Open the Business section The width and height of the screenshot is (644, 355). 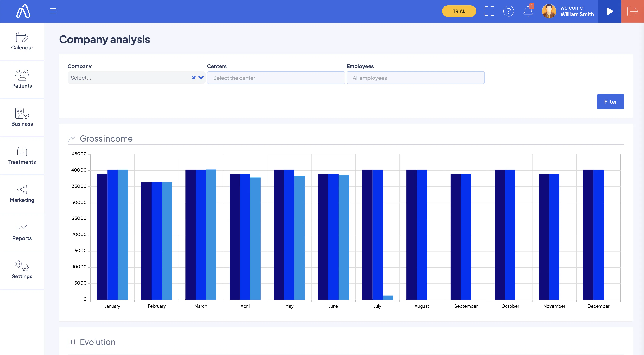22,117
